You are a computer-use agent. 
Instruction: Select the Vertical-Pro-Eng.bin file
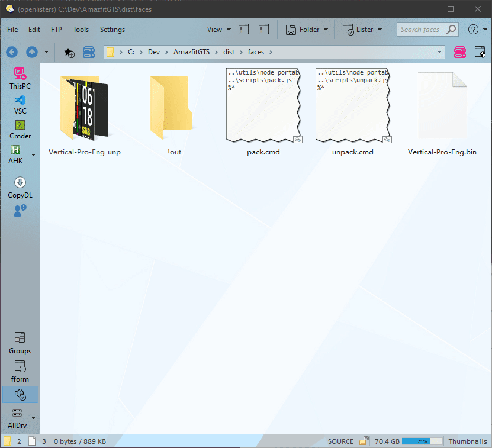coord(442,113)
